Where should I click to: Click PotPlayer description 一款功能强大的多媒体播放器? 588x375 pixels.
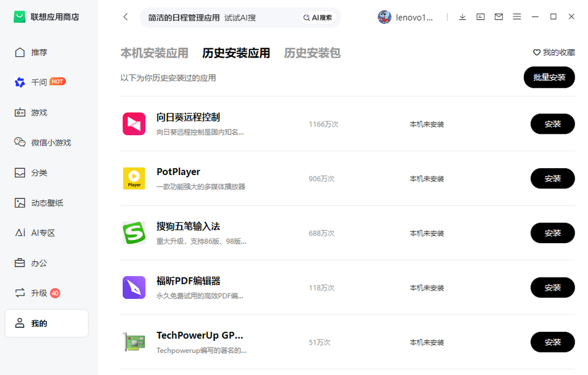(201, 187)
